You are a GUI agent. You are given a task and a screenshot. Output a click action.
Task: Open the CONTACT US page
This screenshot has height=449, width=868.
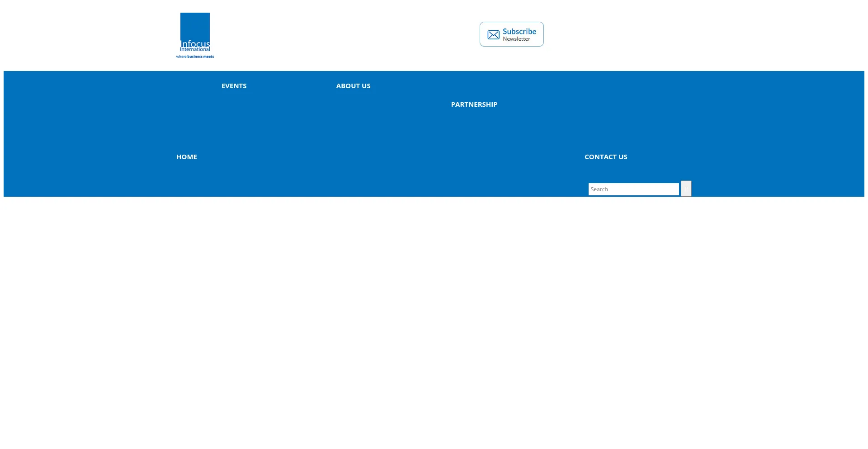[x=605, y=157]
